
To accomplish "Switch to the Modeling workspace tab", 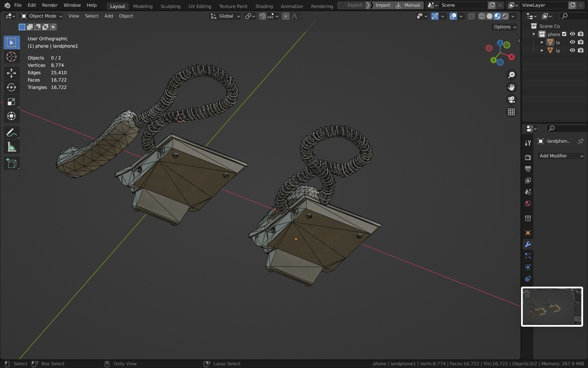I will click(143, 6).
